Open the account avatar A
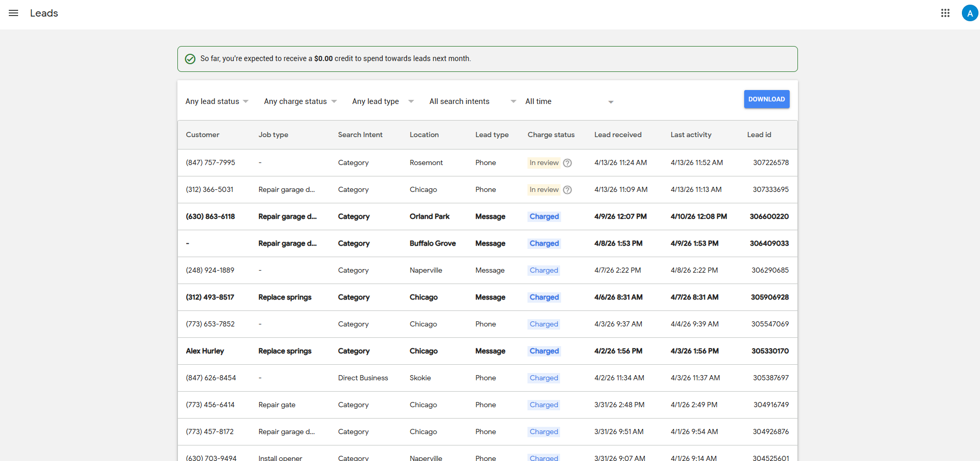The image size is (980, 461). tap(970, 13)
